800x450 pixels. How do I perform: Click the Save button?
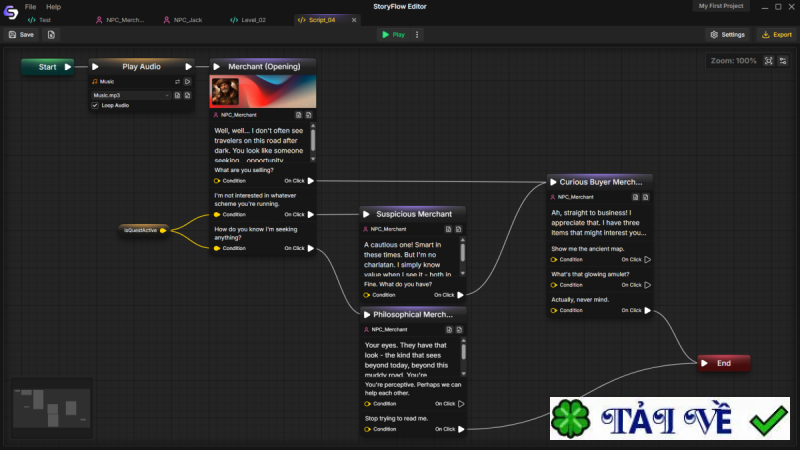tap(21, 34)
